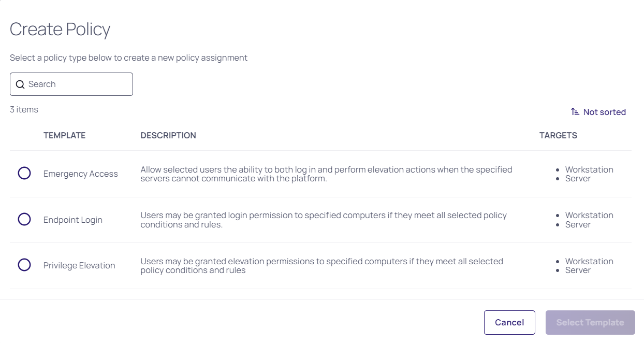This screenshot has width=644, height=343.
Task: Sort by the DESCRIPTION column header
Action: (168, 135)
